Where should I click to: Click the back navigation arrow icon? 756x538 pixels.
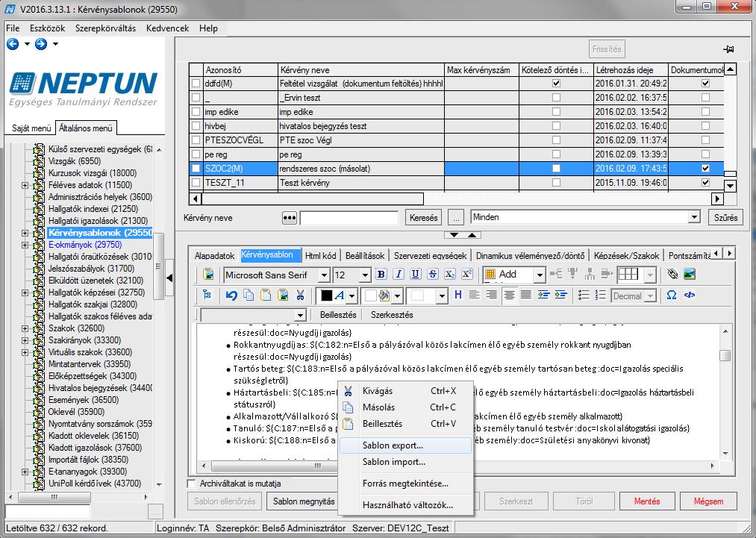point(13,44)
